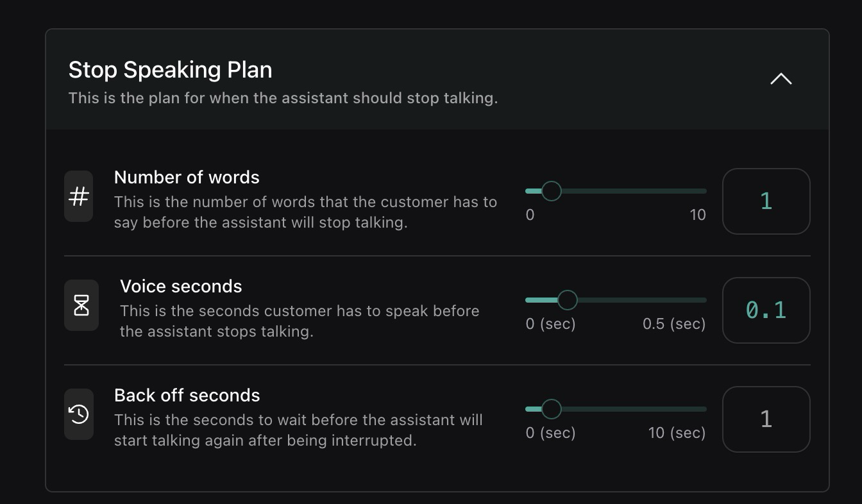The width and height of the screenshot is (862, 504).
Task: Focus the Voice seconds 0.1 value field
Action: click(x=766, y=310)
